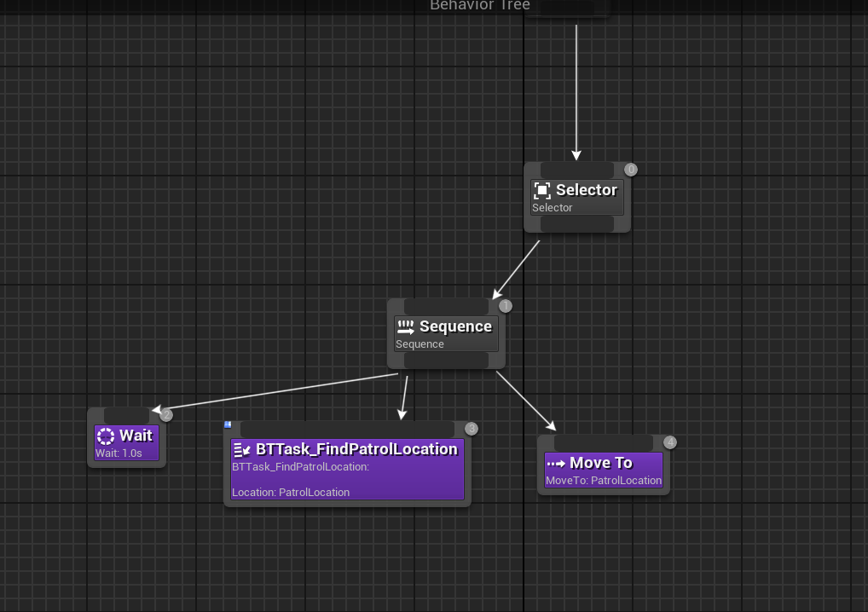The image size is (868, 612).
Task: Click execution index badge 1 on Sequence
Action: (506, 306)
